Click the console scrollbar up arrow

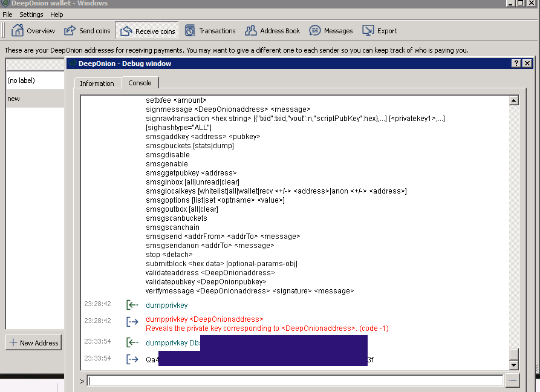coord(513,100)
